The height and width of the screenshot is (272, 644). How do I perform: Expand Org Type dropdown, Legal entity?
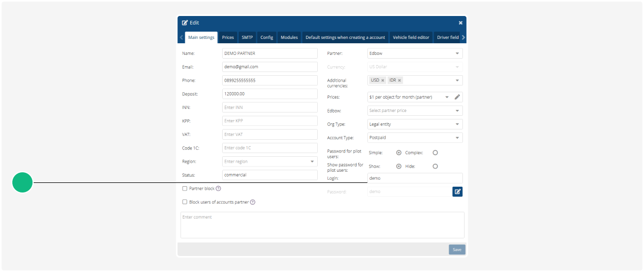(415, 124)
